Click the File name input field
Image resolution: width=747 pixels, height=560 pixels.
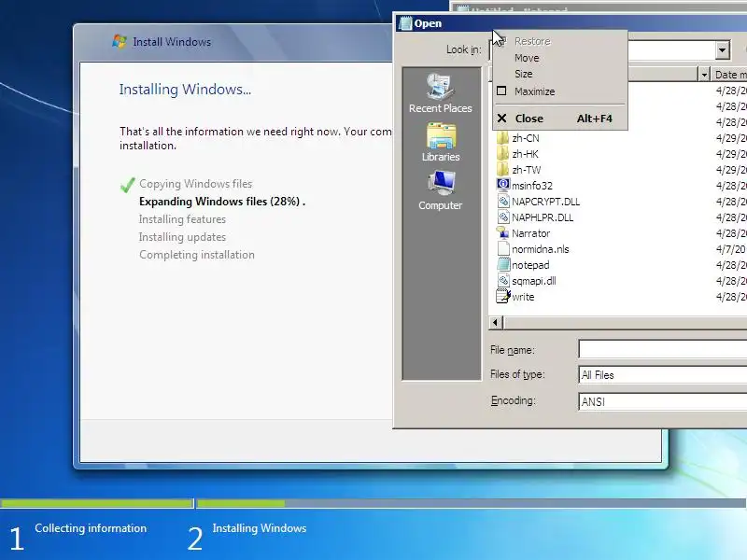tap(662, 349)
